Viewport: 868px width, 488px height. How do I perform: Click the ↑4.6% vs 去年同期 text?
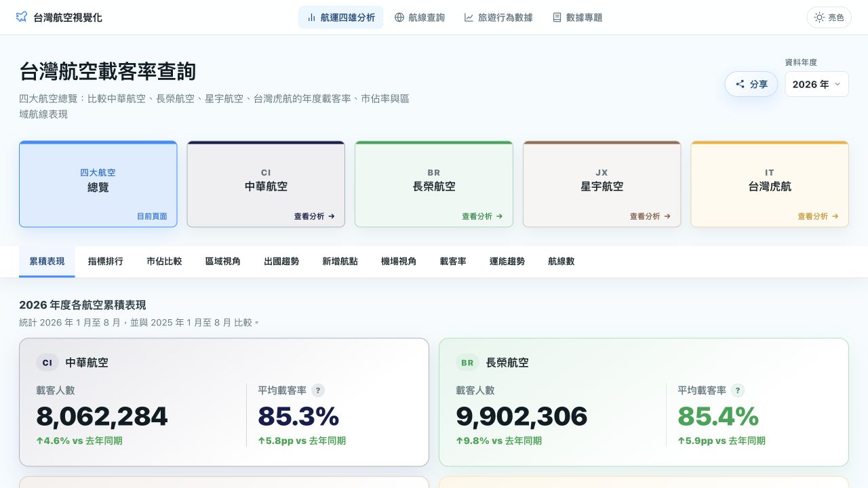(x=79, y=441)
